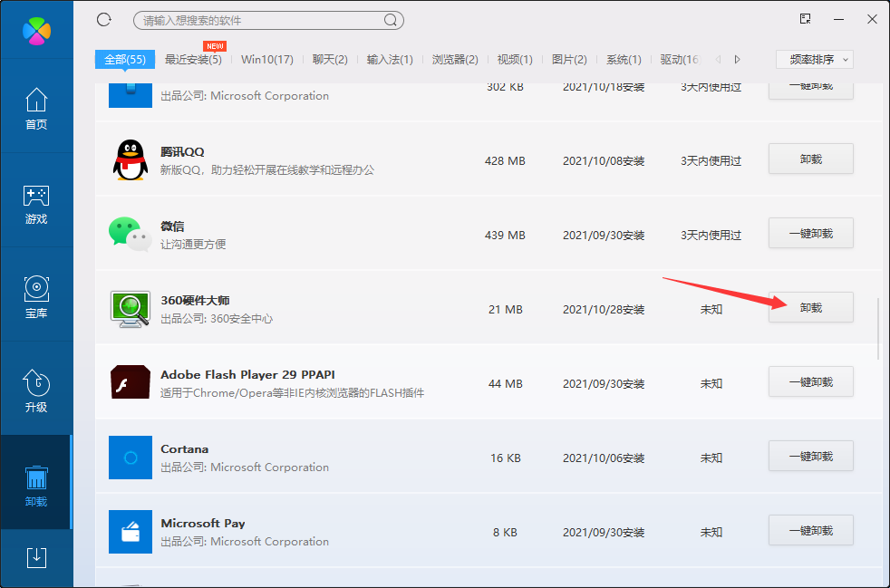
Task: Click the 微信 name text
Action: [172, 227]
